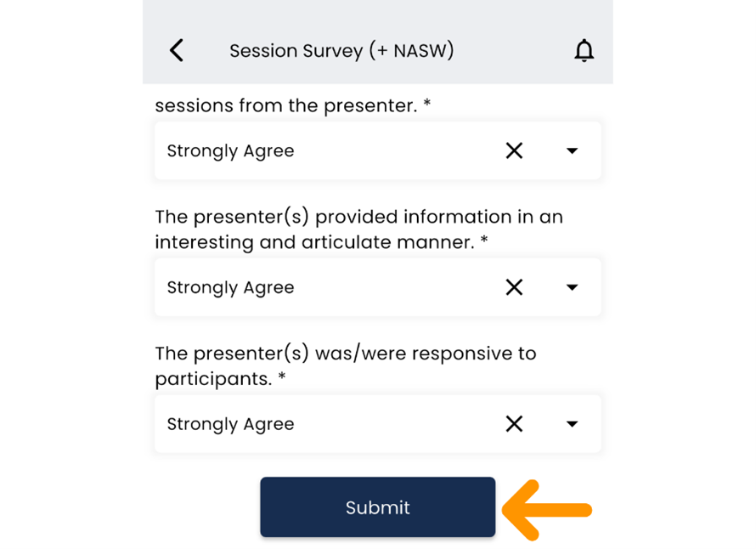756x549 pixels.
Task: Click the 'was/were responsive to participants' question text
Action: point(345,365)
